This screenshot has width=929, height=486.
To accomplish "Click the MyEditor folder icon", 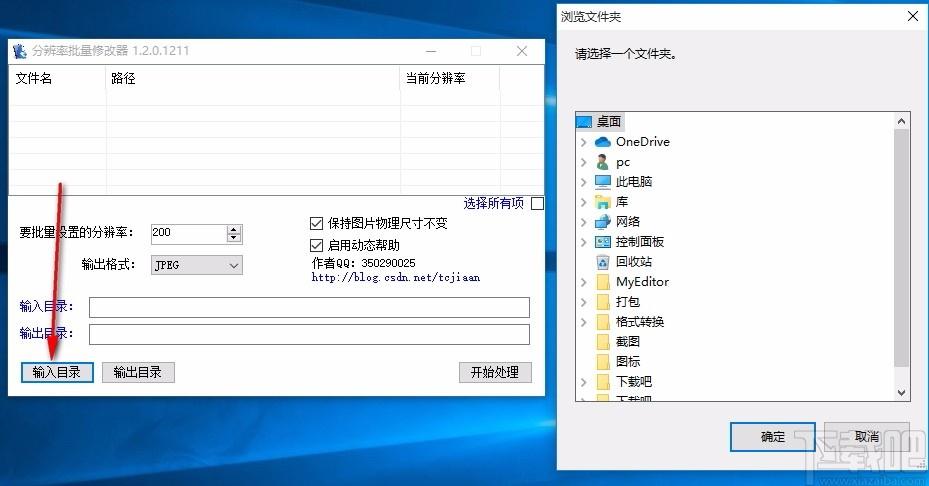I will (x=603, y=282).
